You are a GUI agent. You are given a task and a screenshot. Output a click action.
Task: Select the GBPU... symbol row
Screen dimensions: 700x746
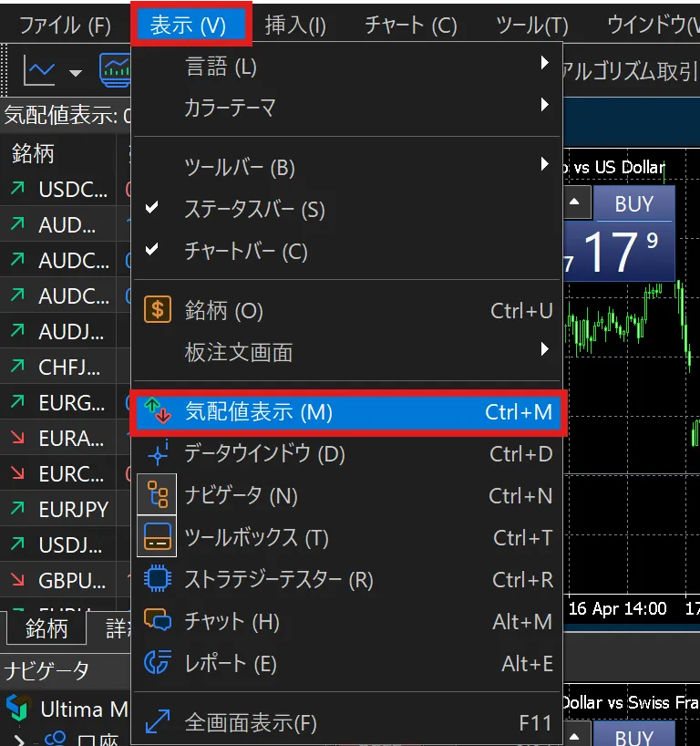click(65, 580)
